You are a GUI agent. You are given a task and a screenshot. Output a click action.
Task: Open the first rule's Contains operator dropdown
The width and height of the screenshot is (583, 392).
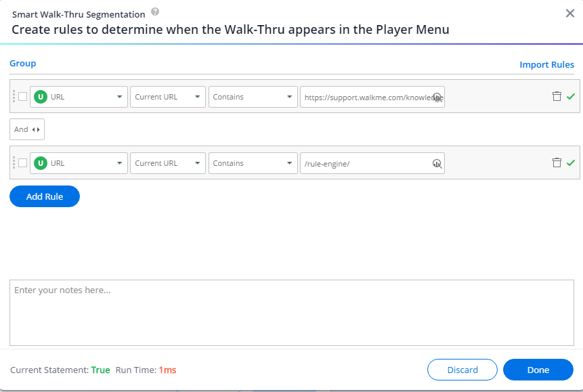[x=253, y=97]
